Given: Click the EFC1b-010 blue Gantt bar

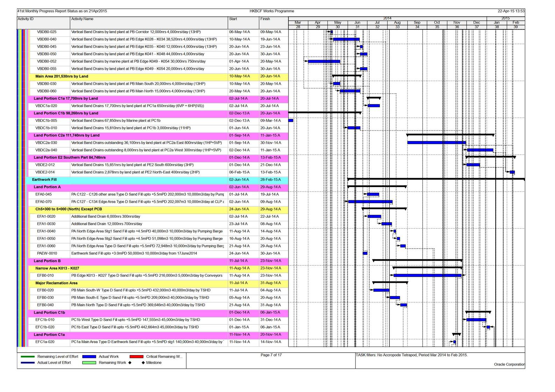Looking at the screenshot, I should coord(476,320).
